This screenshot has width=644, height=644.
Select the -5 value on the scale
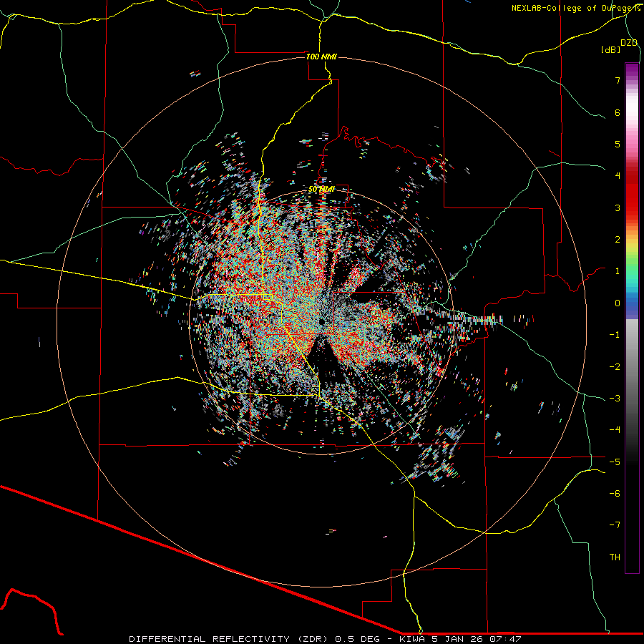point(615,462)
